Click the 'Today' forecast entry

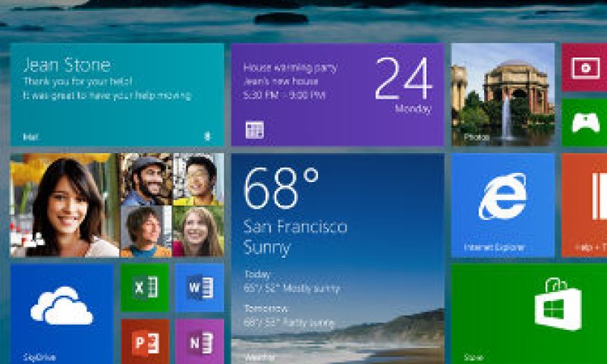point(257,275)
